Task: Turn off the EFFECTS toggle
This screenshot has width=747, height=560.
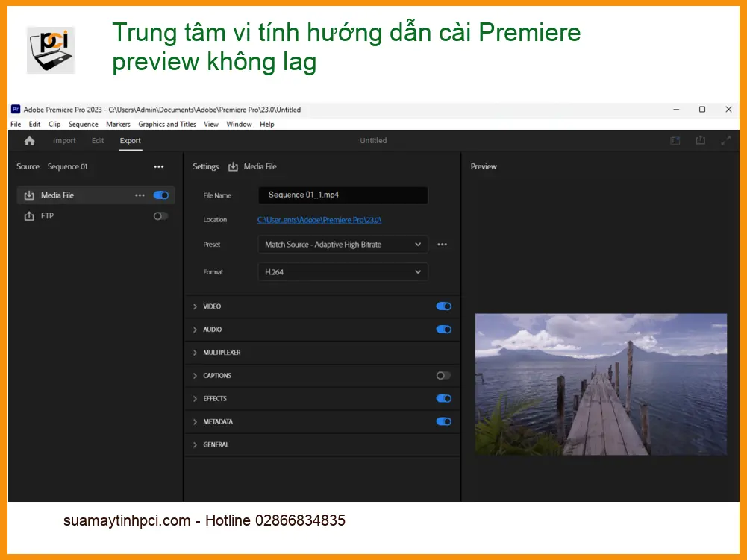Action: [x=443, y=399]
